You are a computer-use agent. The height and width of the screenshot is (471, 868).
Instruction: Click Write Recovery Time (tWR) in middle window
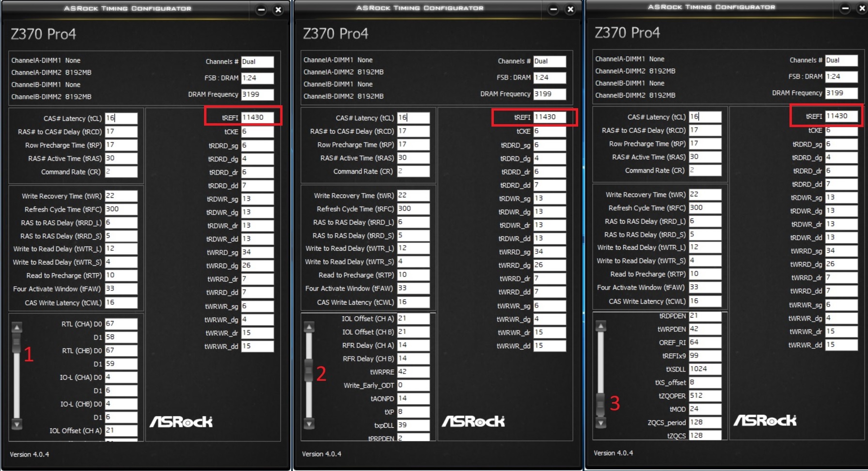[413, 195]
